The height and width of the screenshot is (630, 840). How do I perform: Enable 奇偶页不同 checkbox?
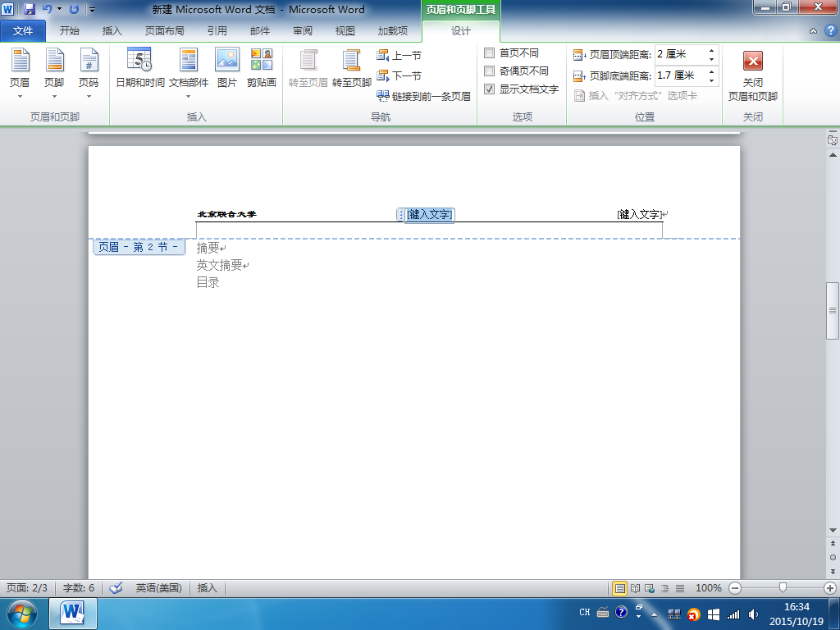coord(489,71)
